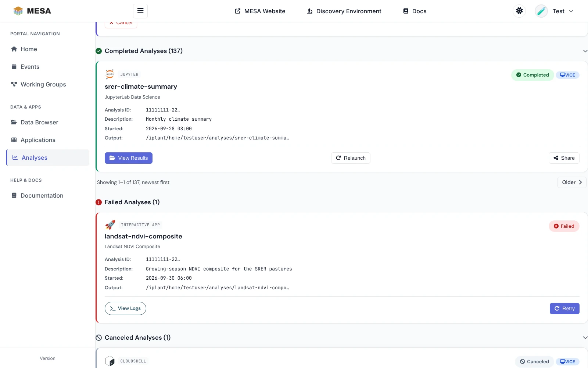Collapse the Completed Analyses section chevron

[585, 51]
